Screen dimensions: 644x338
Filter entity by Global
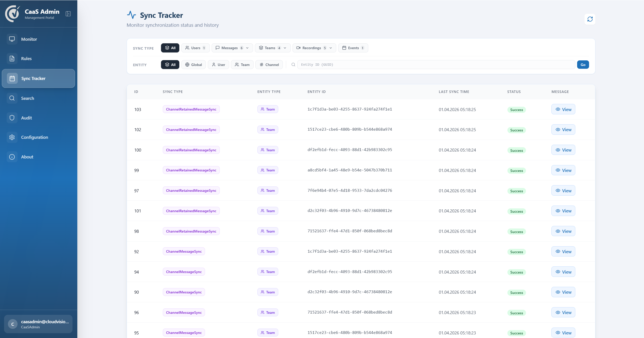tap(194, 65)
